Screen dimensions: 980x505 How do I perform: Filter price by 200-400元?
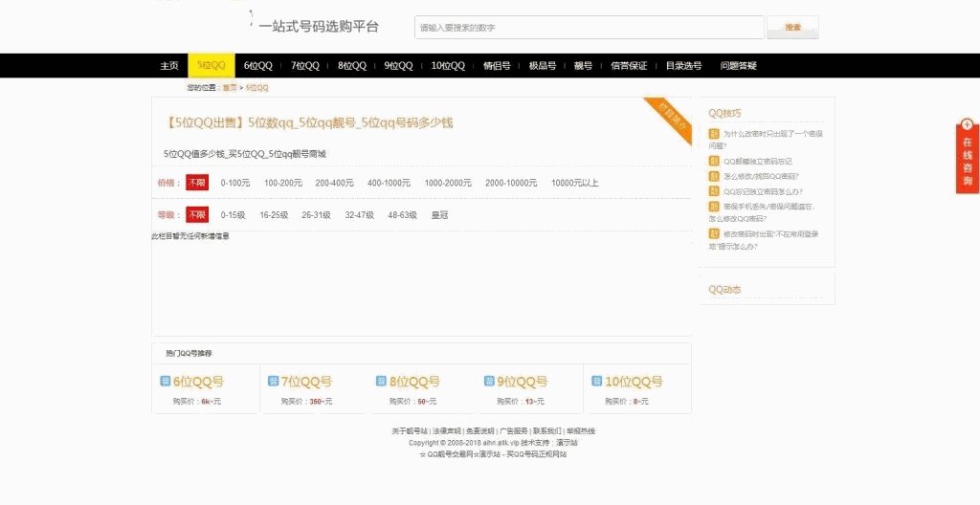pyautogui.click(x=334, y=183)
